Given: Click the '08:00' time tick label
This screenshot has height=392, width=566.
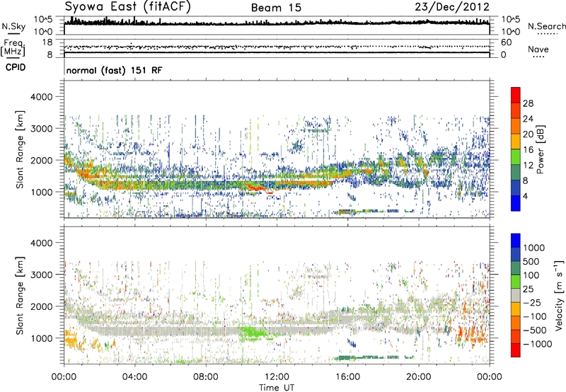Looking at the screenshot, I should 206,377.
